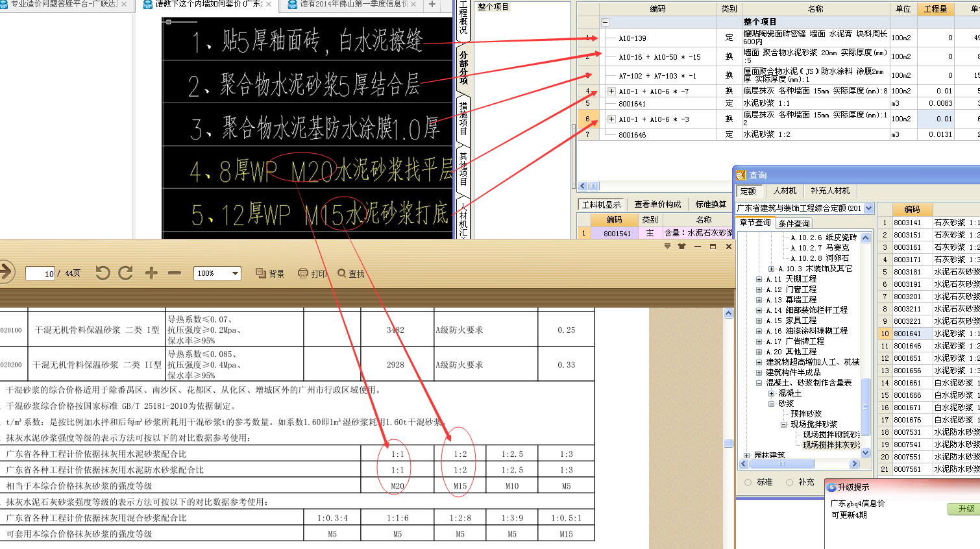
Task: Switch to the 人材机 tab
Action: [x=785, y=191]
